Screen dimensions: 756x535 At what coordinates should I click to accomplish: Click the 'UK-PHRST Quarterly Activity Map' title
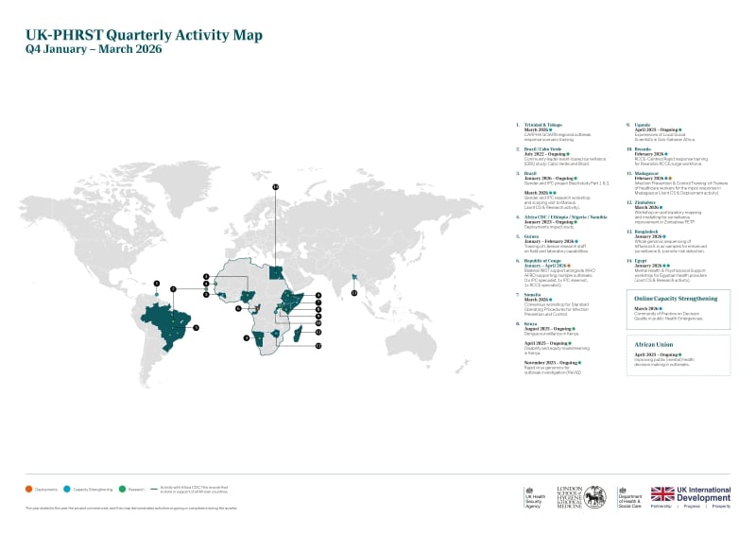pyautogui.click(x=144, y=35)
